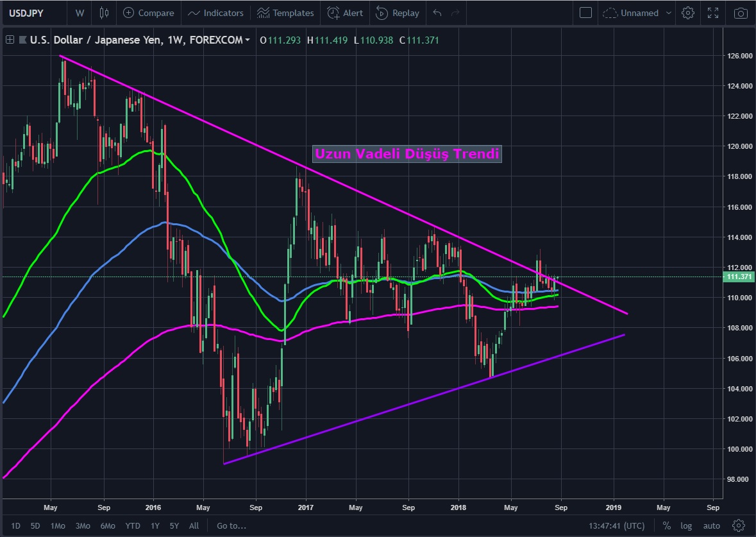Open the Indicators dialog
This screenshot has height=537, width=756.
pyautogui.click(x=215, y=13)
